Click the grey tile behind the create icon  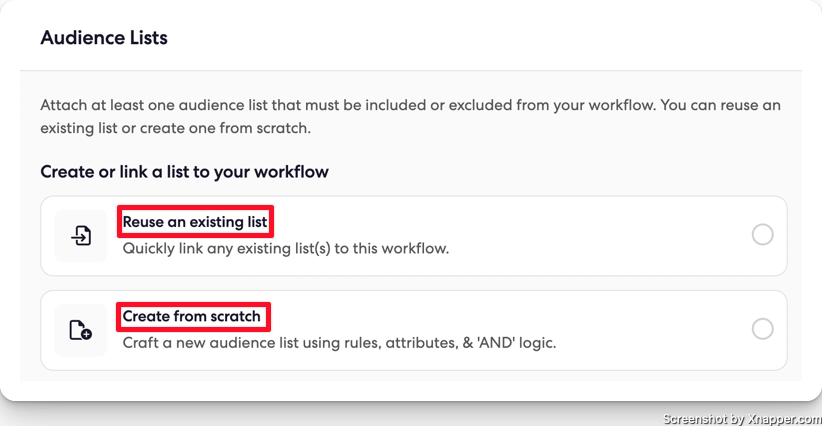point(81,330)
